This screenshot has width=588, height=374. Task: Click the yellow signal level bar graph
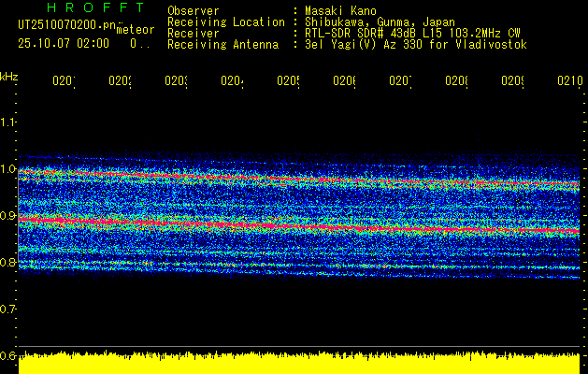(x=299, y=363)
